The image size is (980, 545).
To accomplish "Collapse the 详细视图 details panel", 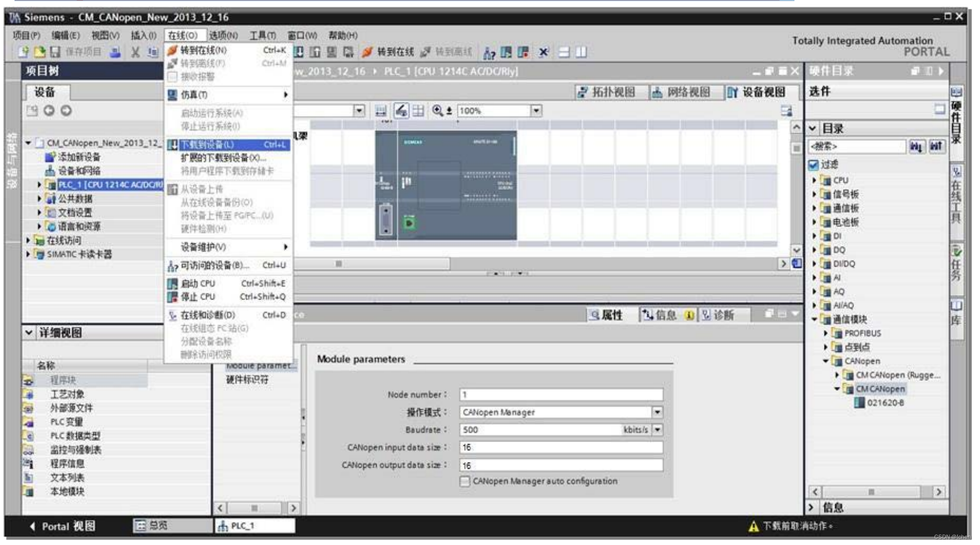I will click(29, 332).
